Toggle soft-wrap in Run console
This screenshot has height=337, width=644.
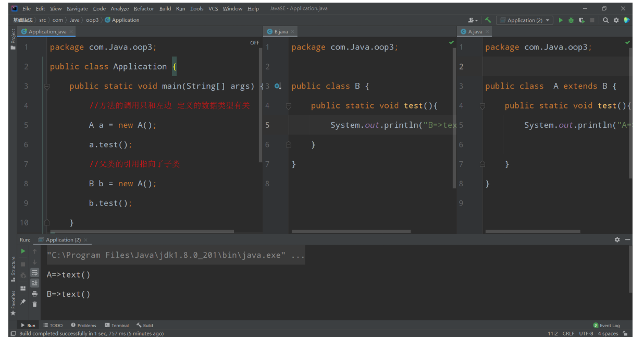(x=34, y=272)
